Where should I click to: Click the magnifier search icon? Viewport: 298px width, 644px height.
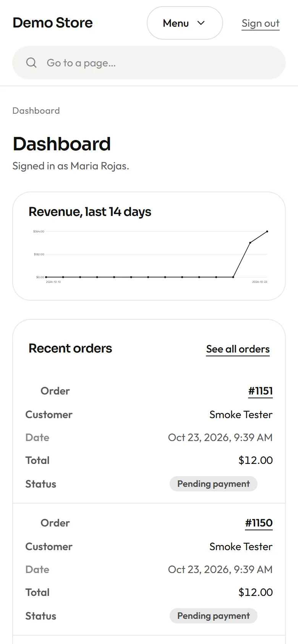(31, 63)
